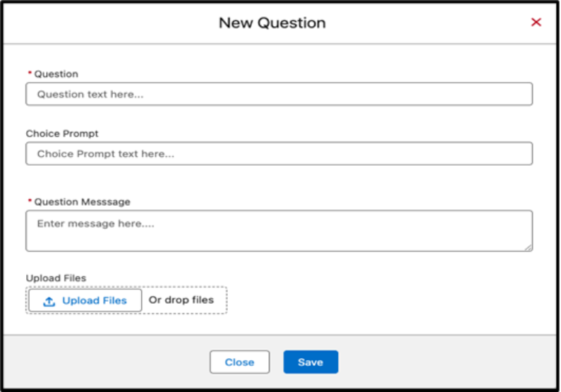This screenshot has height=392, width=561.
Task: Click the 'Choice Prompt text here...' placeholder text
Action: 105,154
